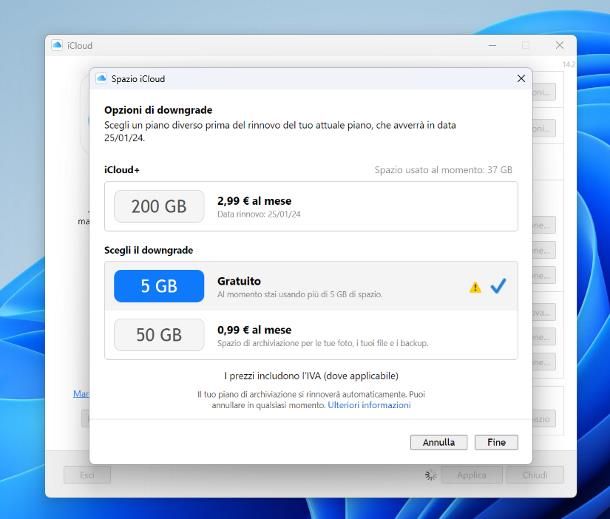Click the 'Scegli il downgrade' heading
The width and height of the screenshot is (610, 519).
pos(149,250)
